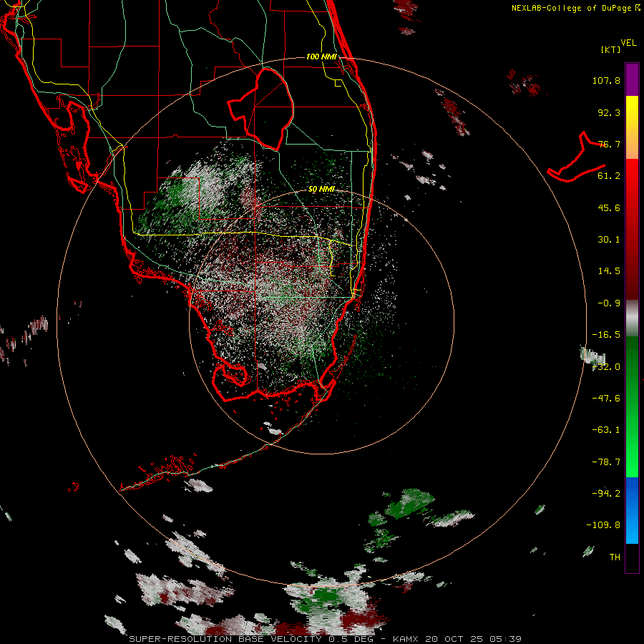Click the 92.3 scale value

click(x=609, y=112)
